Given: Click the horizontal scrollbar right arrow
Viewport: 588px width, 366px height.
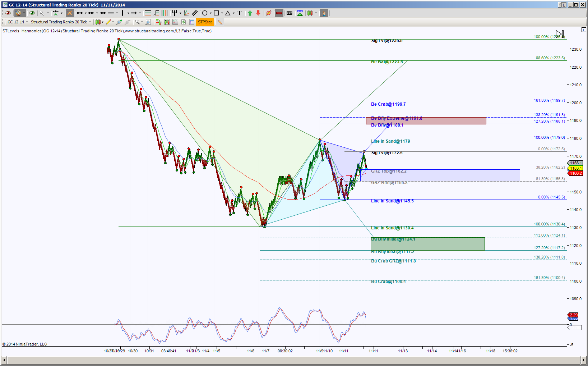Looking at the screenshot, I should pos(583,360).
